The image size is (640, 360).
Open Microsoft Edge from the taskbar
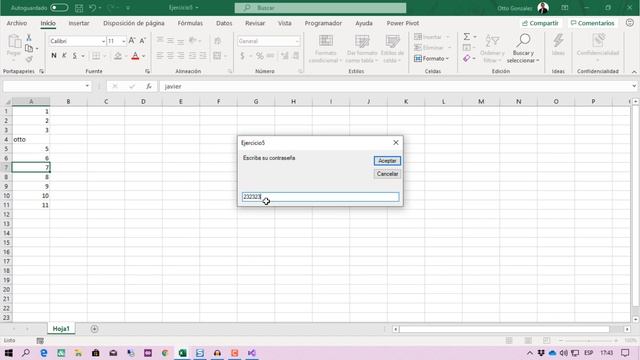[x=43, y=353]
